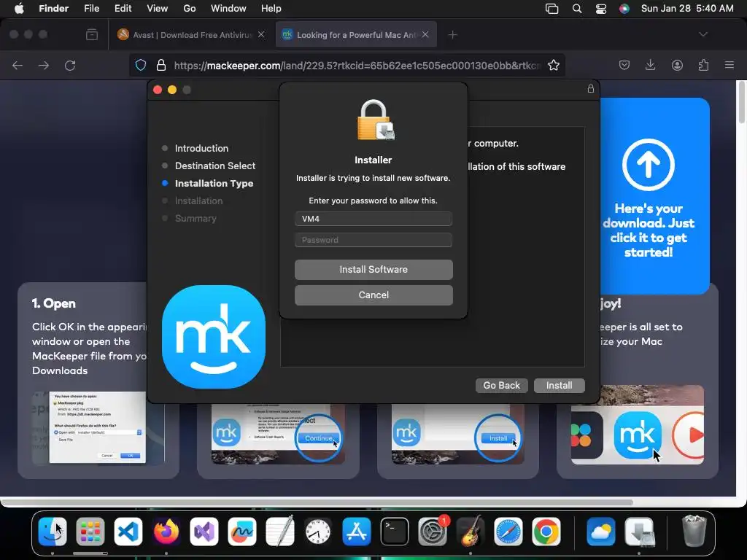Go back to the previous page
This screenshot has height=560, width=747.
tap(18, 65)
